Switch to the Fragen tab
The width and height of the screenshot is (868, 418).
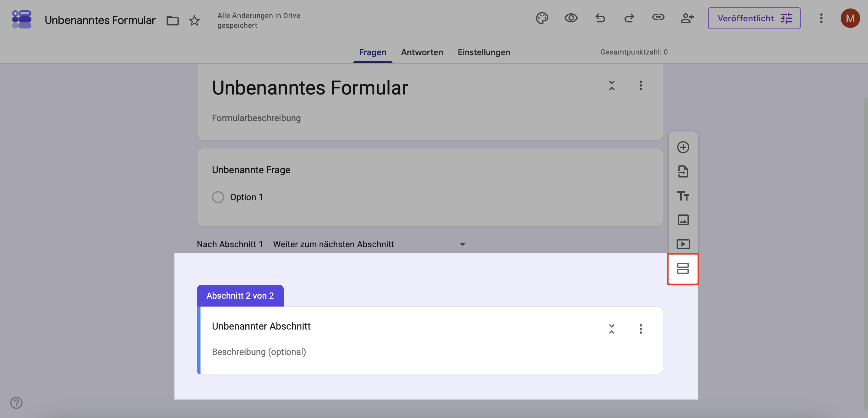click(372, 52)
